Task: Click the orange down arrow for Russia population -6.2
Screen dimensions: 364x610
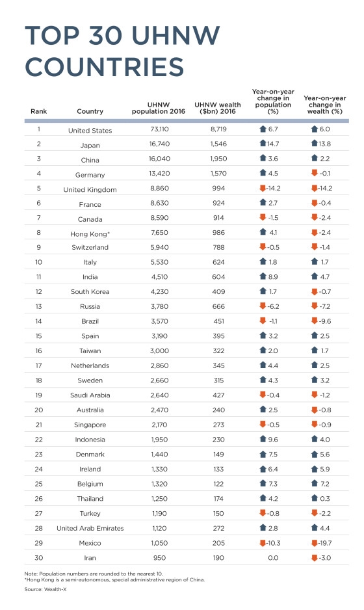Action: [x=263, y=306]
